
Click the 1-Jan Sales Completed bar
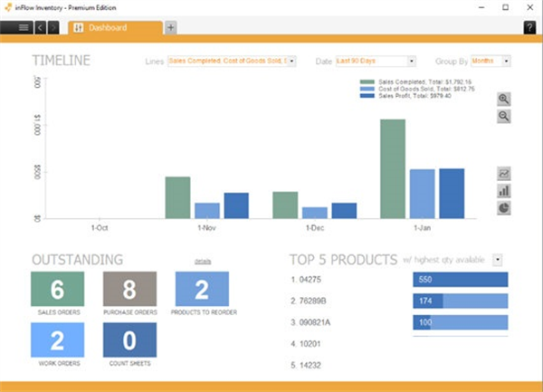pyautogui.click(x=393, y=168)
